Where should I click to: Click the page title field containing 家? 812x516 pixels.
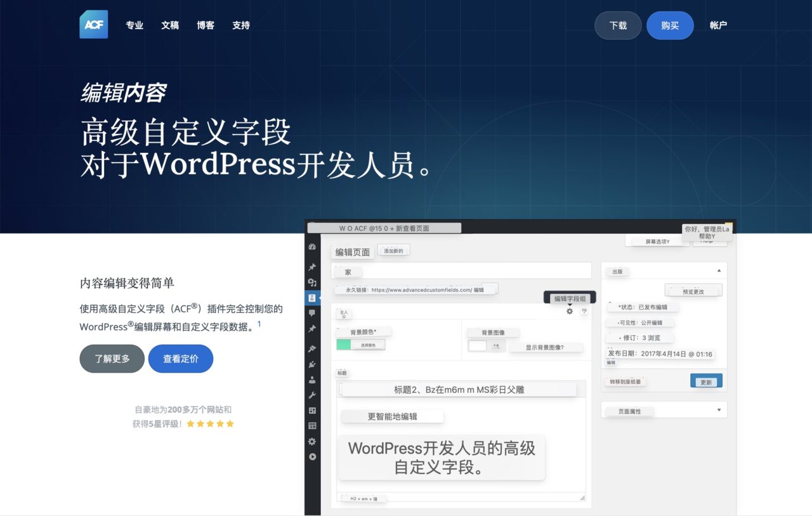click(461, 270)
